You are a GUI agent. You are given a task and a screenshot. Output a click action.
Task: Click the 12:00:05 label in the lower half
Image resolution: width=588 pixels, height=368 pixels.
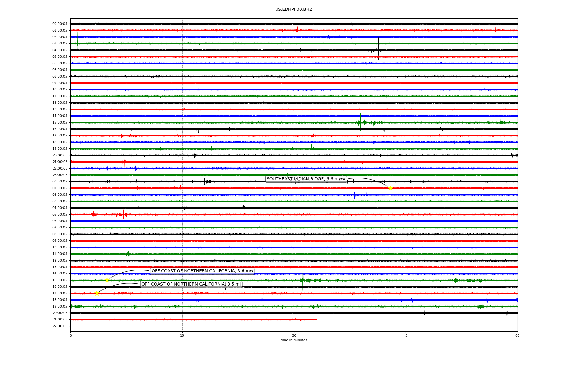click(60, 260)
